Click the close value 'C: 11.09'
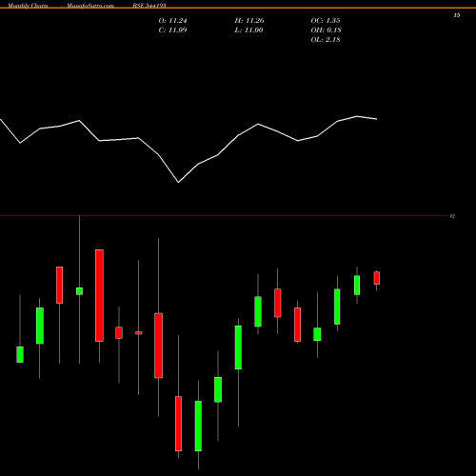 coord(172,30)
